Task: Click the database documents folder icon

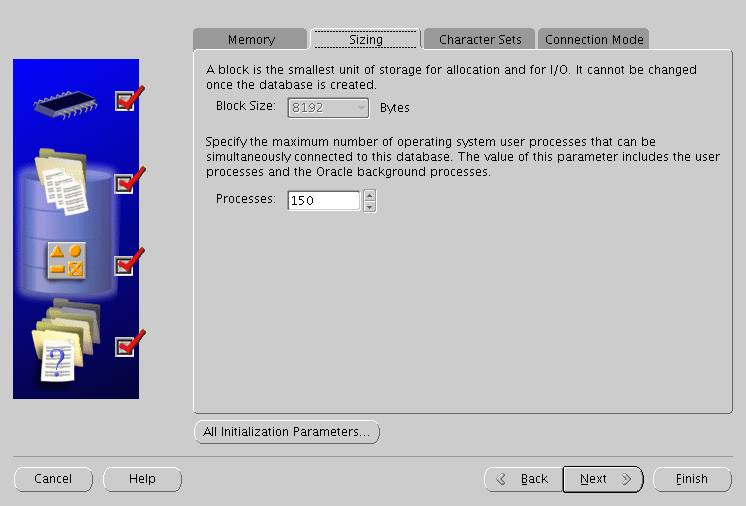Action: pyautogui.click(x=62, y=181)
